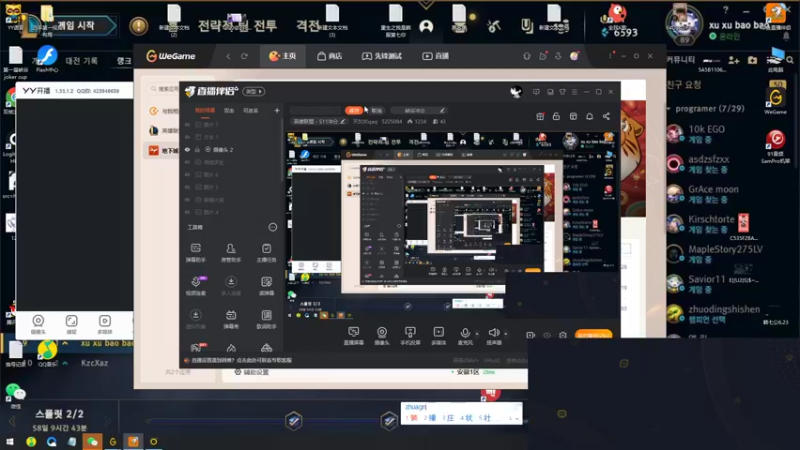
Task: Click the 게임 시작 button in League client
Action: click(74, 26)
